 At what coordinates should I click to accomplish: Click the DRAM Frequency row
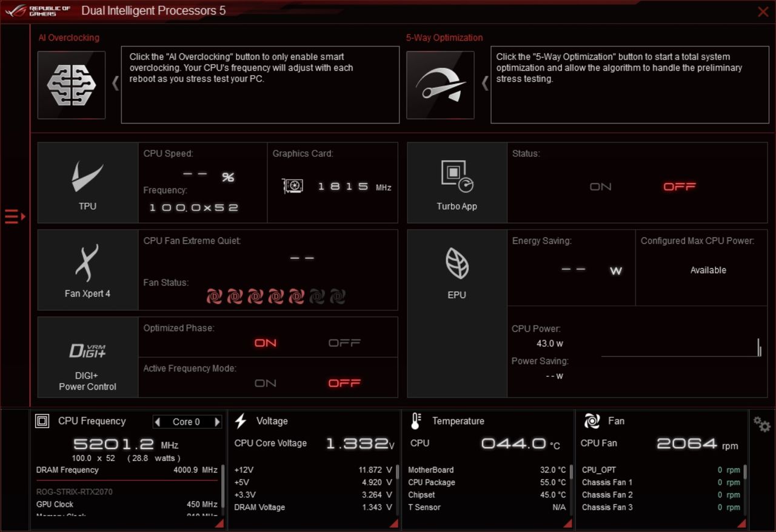pos(127,470)
